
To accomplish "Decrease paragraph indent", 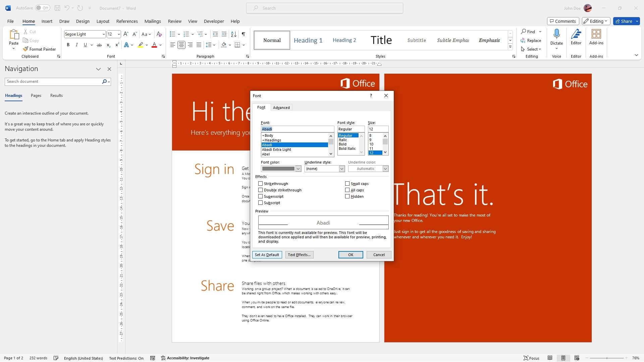I will tap(215, 34).
